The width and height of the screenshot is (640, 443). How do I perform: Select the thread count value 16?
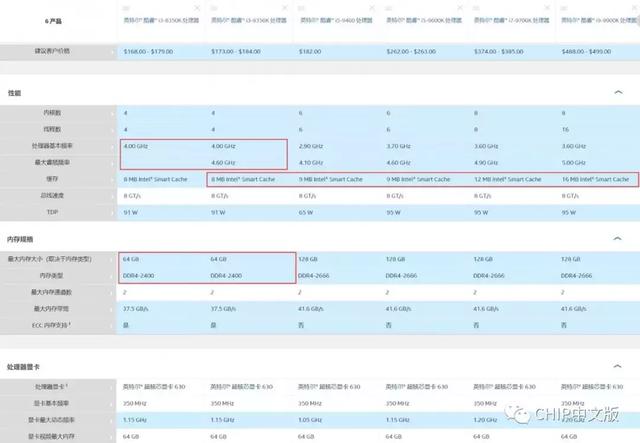coord(565,129)
